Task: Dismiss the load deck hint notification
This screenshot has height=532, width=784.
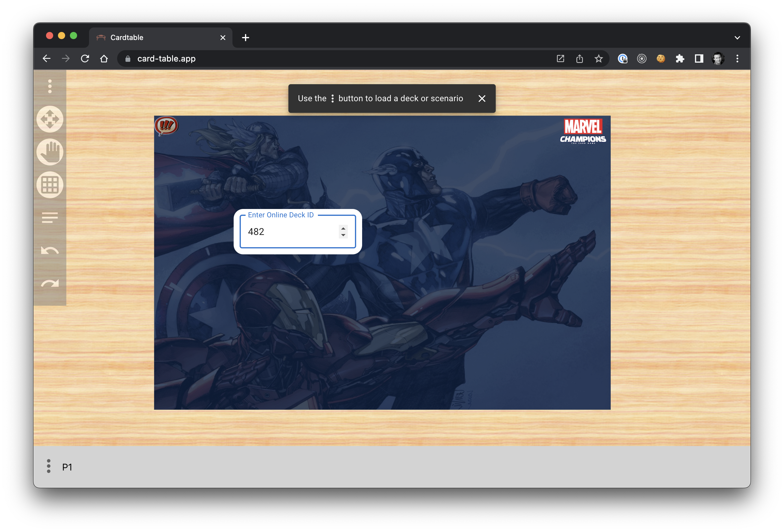Action: pyautogui.click(x=482, y=99)
